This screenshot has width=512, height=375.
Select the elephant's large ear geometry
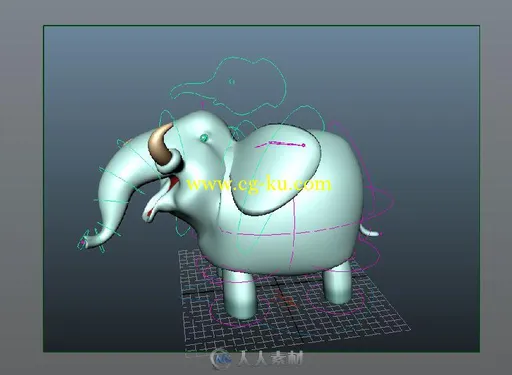[275, 169]
